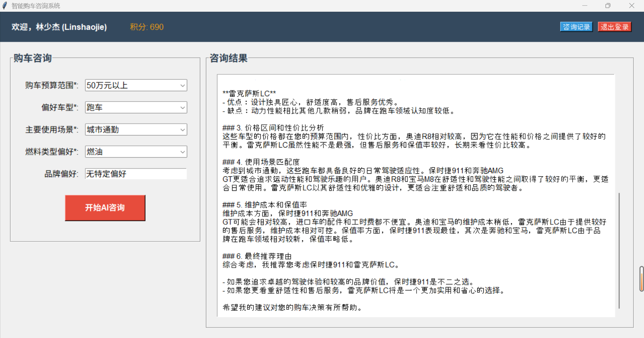Screen dimensions: 644x338
Task: Click the heading ### 4. 使用场景匹配度
Action: [261, 162]
